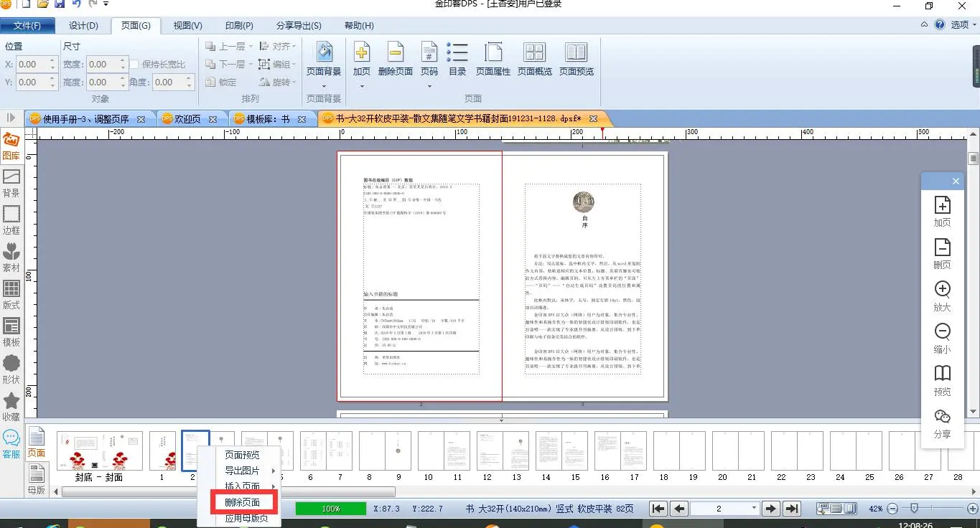The height and width of the screenshot is (528, 980).
Task: Open the 欢迎页 document tab
Action: click(187, 119)
